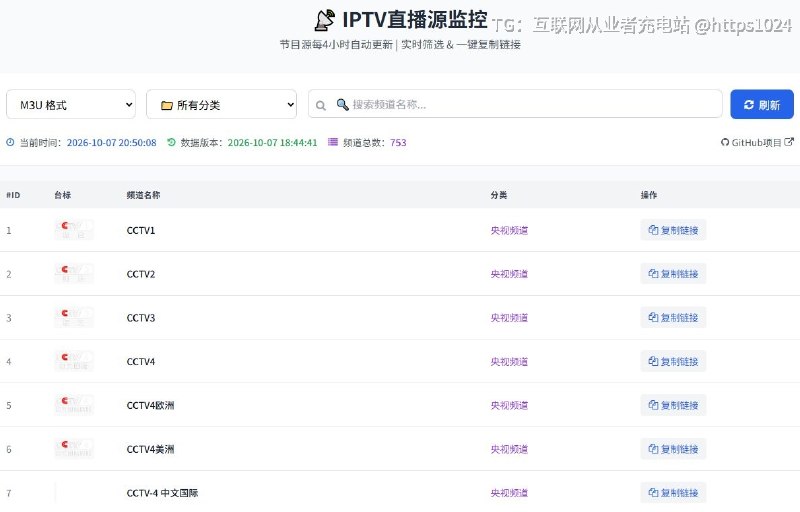800x512 pixels.
Task: Copy link for CCTV3 channel
Action: coord(673,318)
